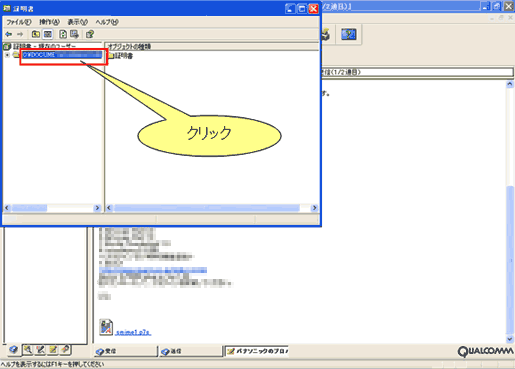Open the 証明書 folder in right pane
The height and width of the screenshot is (369, 515).
pos(121,56)
